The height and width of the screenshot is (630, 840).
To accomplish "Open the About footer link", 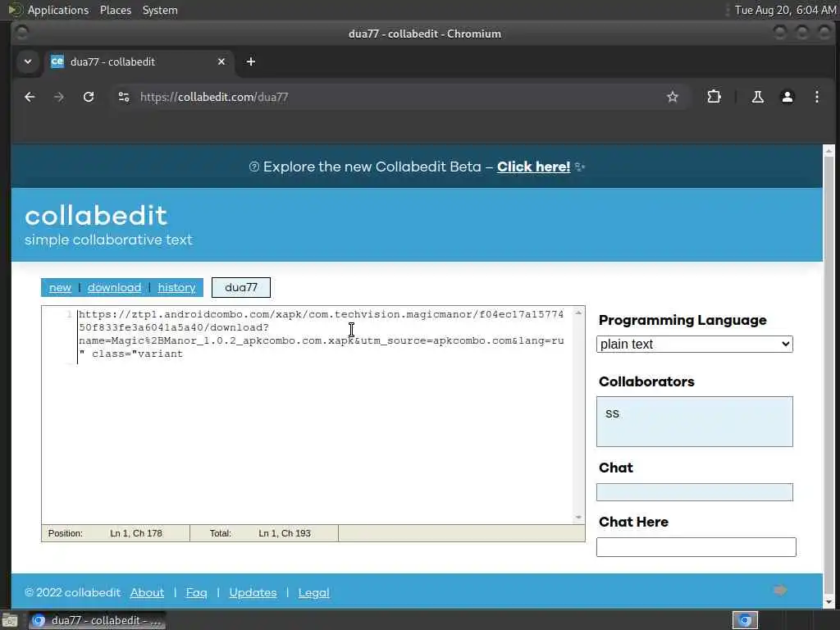I will pyautogui.click(x=147, y=592).
